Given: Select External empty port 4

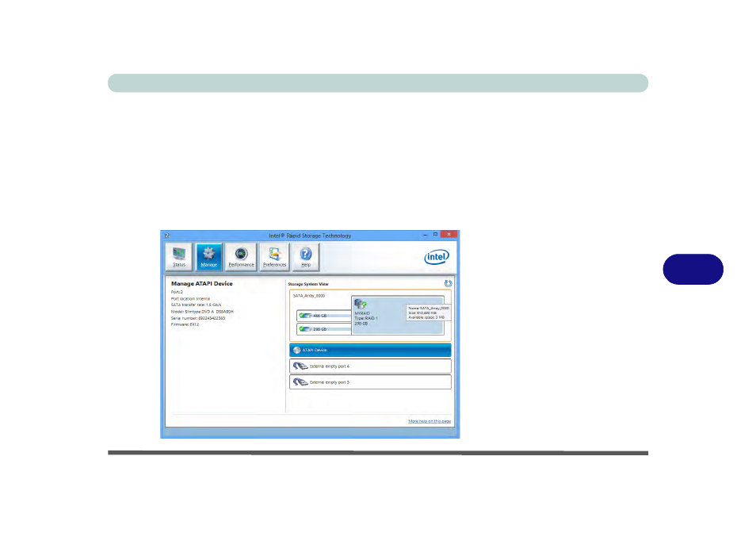Looking at the screenshot, I should (370, 366).
